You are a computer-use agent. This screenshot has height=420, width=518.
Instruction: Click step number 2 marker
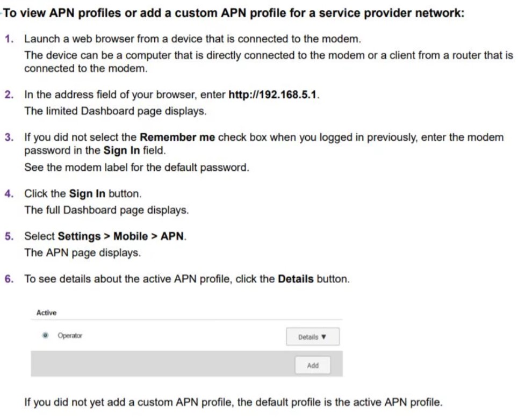(x=9, y=95)
